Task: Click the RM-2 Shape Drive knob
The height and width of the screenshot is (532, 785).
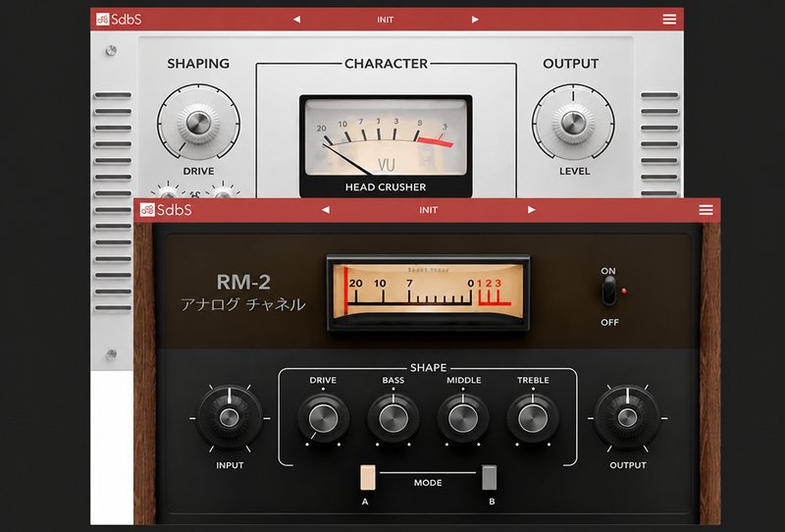Action: [x=323, y=418]
